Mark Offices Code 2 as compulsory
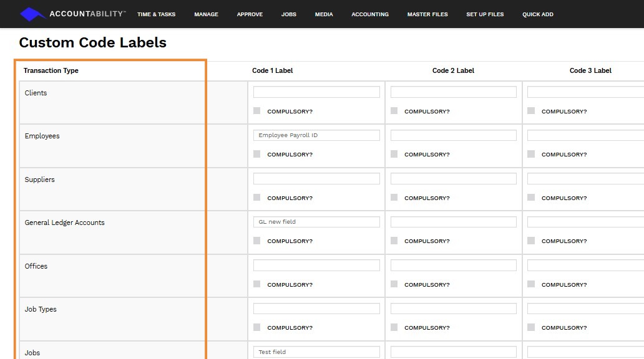 click(x=394, y=284)
